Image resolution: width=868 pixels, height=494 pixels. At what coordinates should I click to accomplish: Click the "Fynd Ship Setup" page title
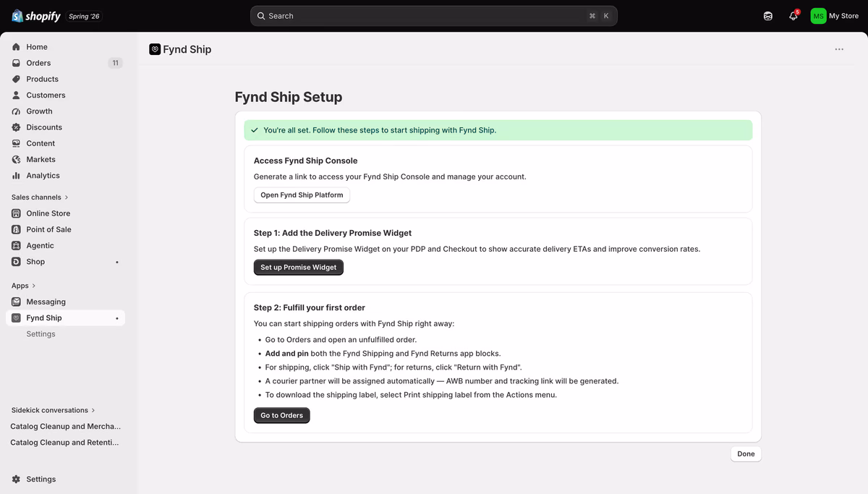(289, 97)
